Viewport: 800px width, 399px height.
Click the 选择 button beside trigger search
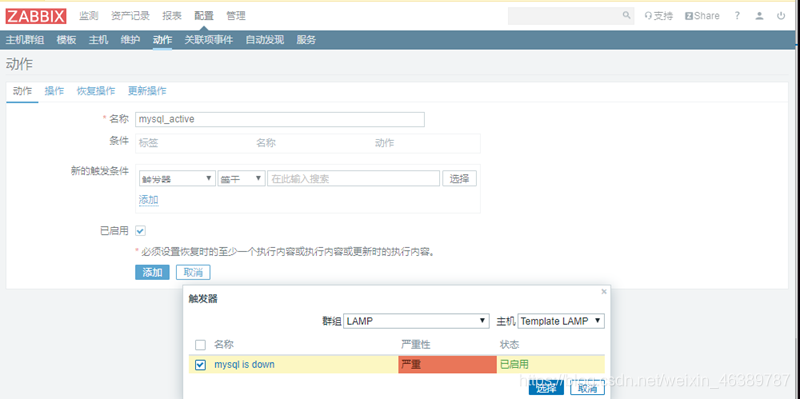[459, 179]
